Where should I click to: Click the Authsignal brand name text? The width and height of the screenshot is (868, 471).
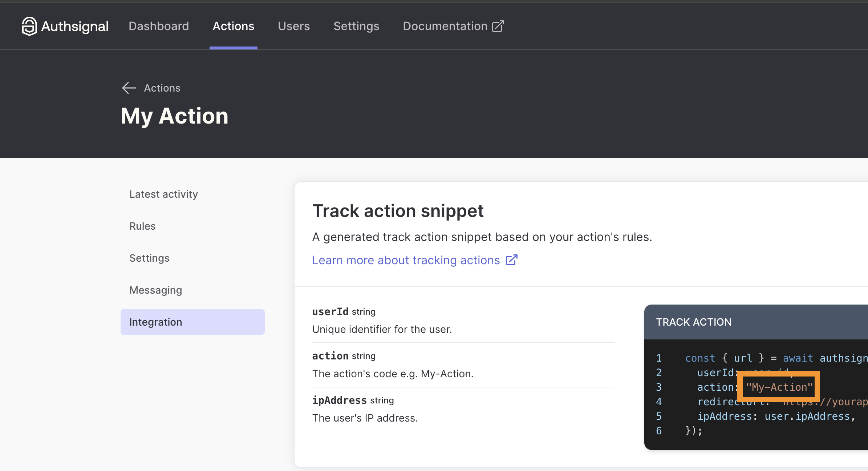click(75, 26)
